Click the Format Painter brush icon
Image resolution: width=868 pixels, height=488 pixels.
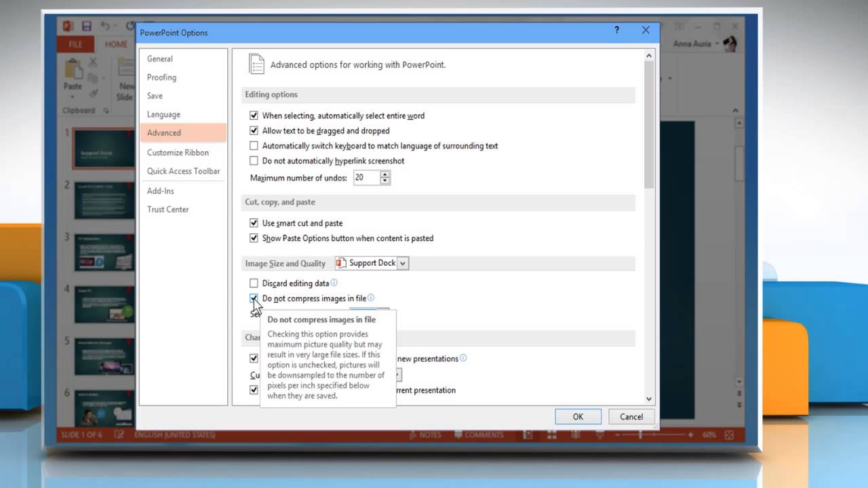[x=94, y=94]
